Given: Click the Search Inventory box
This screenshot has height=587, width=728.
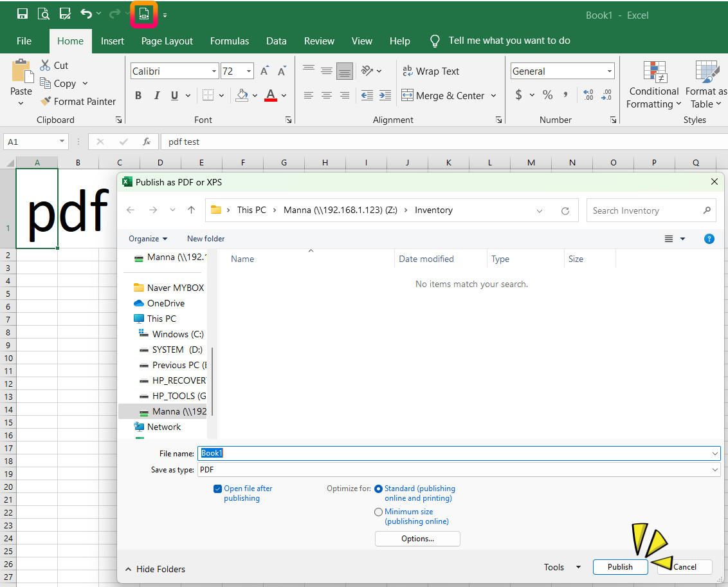Looking at the screenshot, I should 651,210.
